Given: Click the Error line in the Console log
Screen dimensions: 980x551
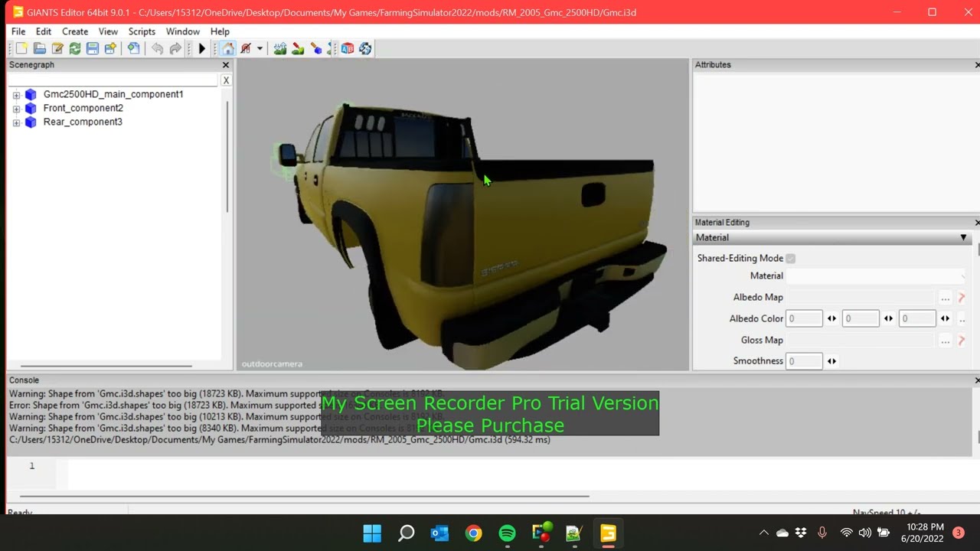Looking at the screenshot, I should coord(226,406).
